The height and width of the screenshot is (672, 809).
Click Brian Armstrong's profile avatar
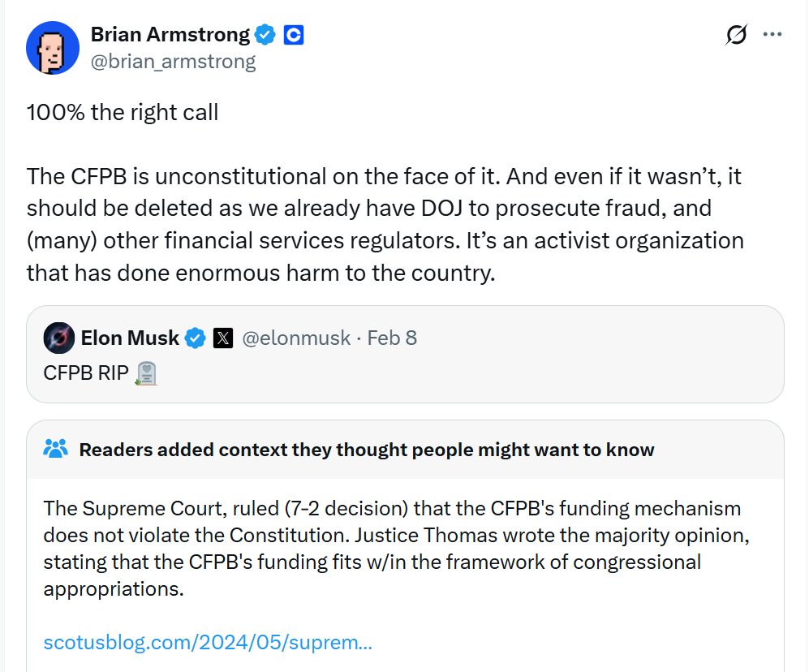[53, 48]
